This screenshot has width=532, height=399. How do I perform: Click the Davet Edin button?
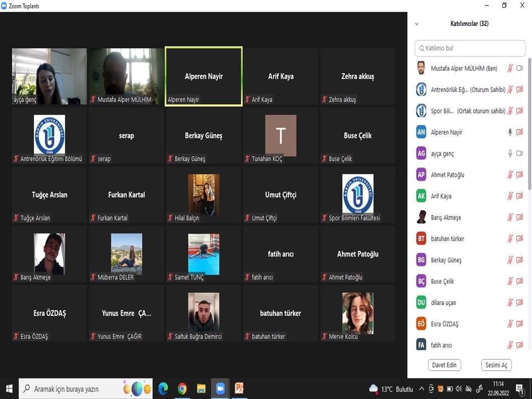click(x=444, y=365)
